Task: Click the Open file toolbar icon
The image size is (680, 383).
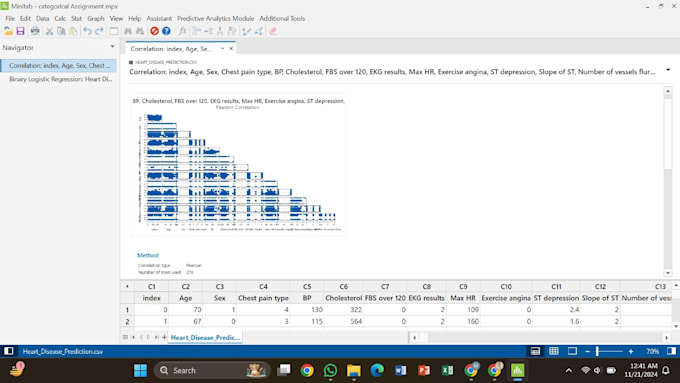Action: tap(8, 31)
